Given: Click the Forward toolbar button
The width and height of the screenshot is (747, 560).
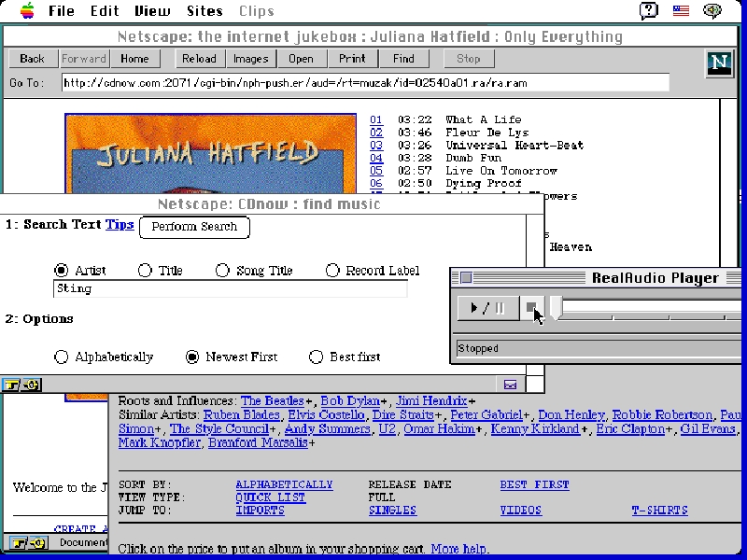Looking at the screenshot, I should 84,59.
